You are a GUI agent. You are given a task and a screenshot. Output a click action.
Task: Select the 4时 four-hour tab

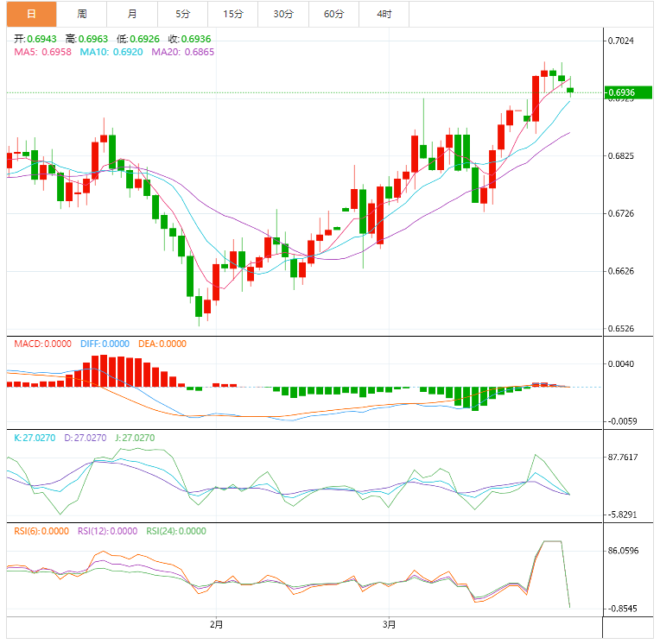point(384,14)
